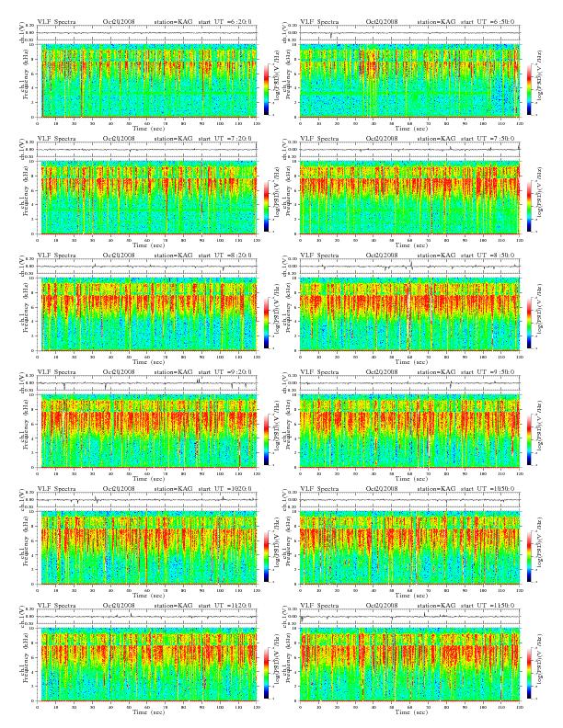Click the PSD color bar of the 7:20:0 panel

(x=266, y=206)
